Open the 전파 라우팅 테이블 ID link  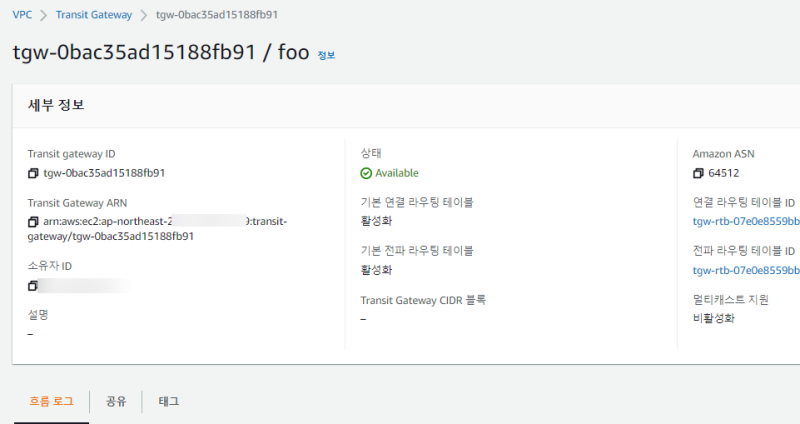coord(746,270)
